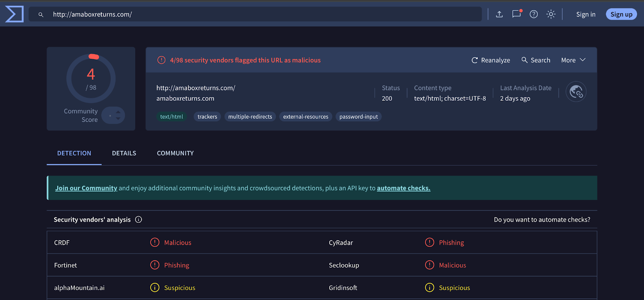644x300 pixels.
Task: Click the Reanalyze button label
Action: point(495,60)
